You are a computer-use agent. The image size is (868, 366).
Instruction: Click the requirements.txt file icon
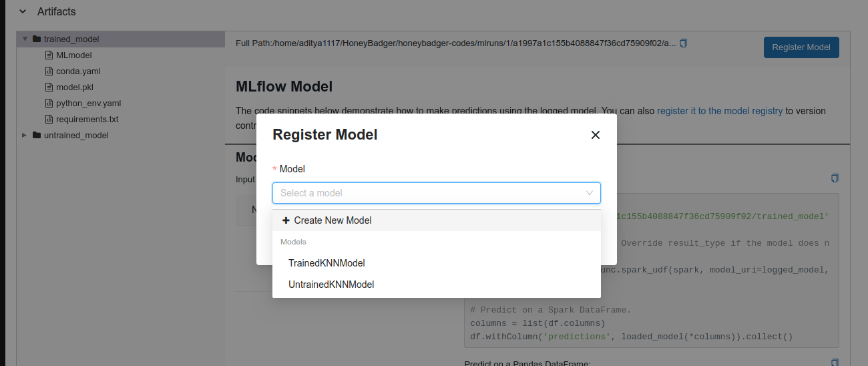(x=49, y=119)
